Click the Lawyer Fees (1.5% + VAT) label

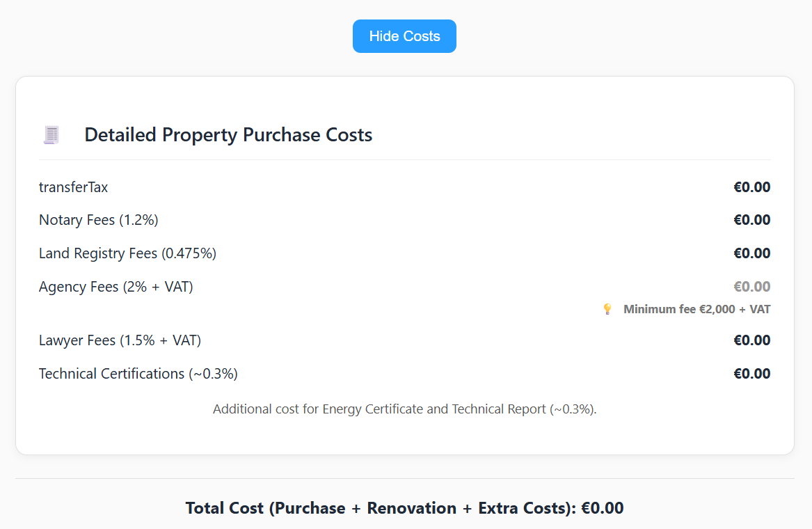120,340
